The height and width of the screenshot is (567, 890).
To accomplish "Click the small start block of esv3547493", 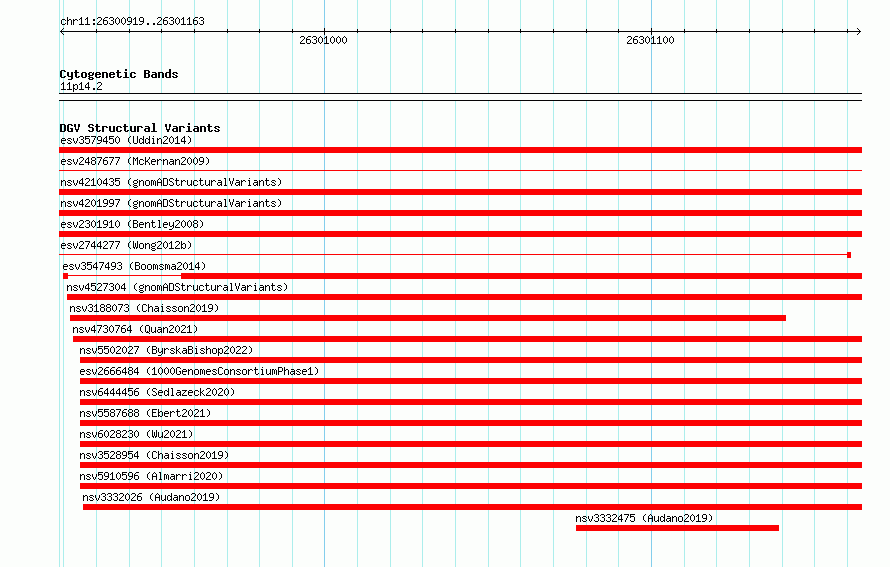I will [x=65, y=276].
